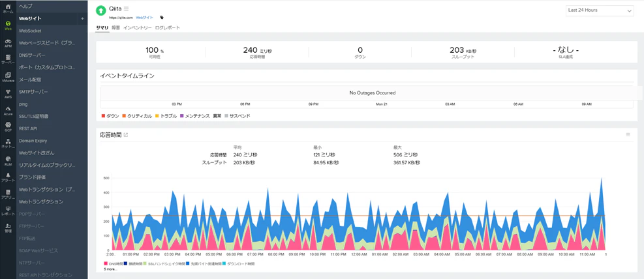
Task: Click the tag icon under Qiita
Action: (x=162, y=18)
